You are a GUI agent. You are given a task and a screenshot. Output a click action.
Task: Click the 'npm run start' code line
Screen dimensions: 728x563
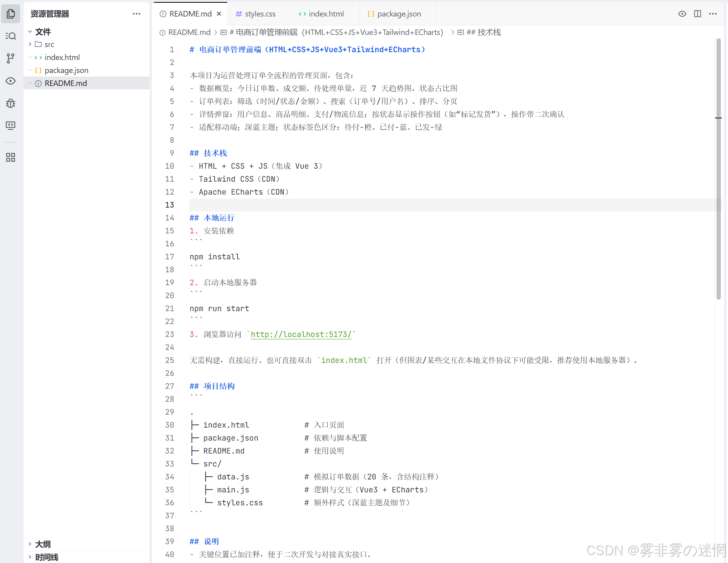point(219,308)
